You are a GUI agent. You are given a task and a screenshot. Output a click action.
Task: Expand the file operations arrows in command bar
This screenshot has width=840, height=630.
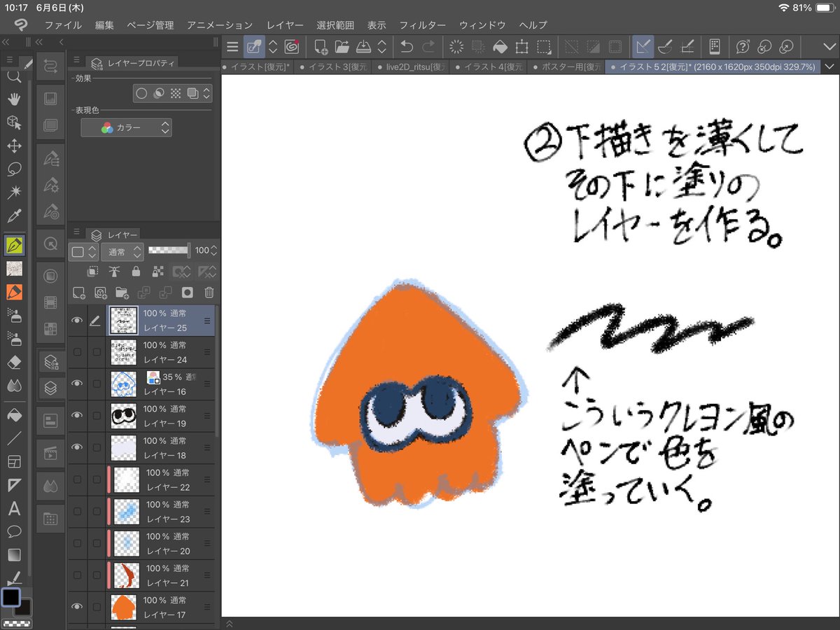(x=382, y=47)
